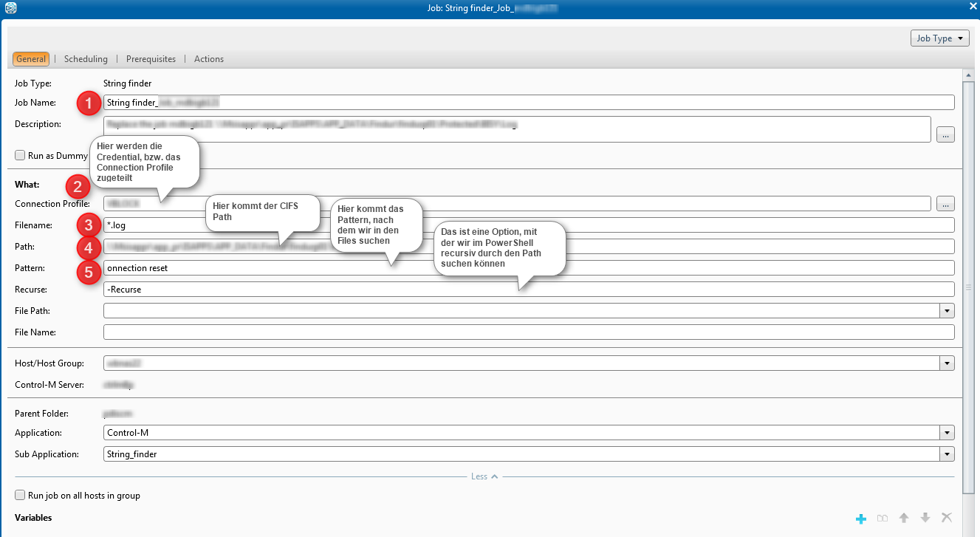
Task: Focus the Connection Profile field
Action: pos(517,203)
